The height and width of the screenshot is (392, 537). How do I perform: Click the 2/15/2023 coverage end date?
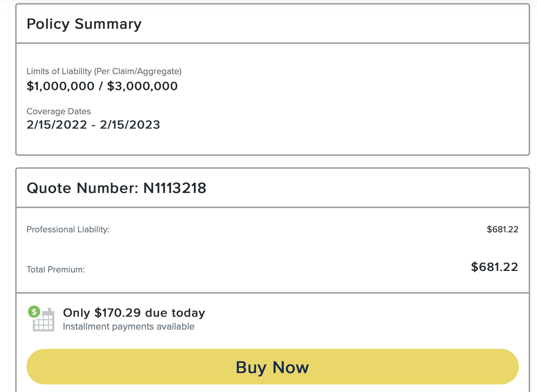130,125
